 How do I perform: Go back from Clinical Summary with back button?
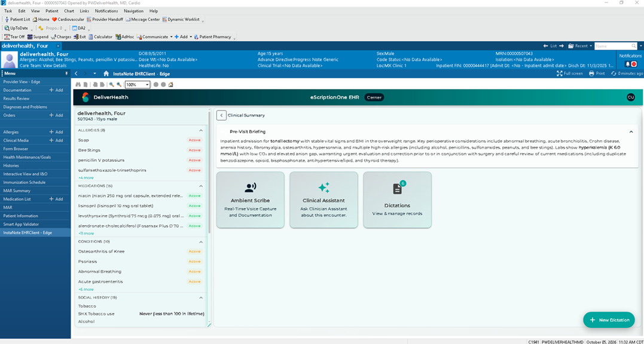pyautogui.click(x=221, y=115)
